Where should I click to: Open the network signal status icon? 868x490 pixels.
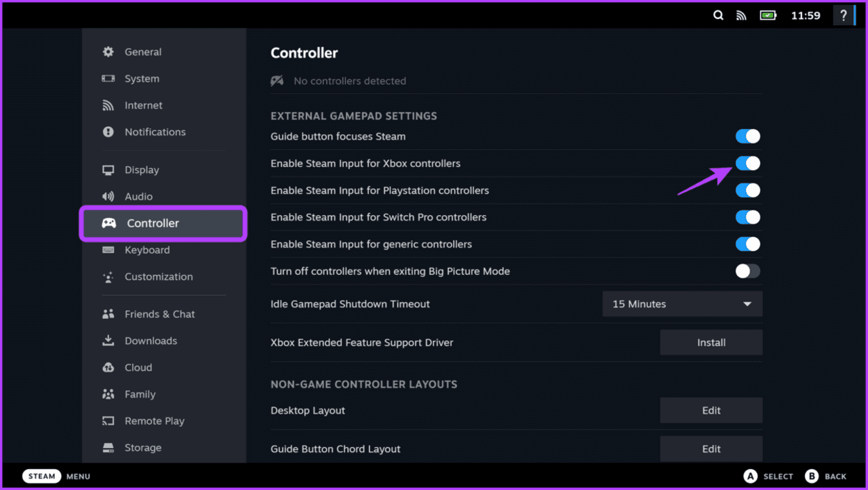pyautogui.click(x=741, y=16)
